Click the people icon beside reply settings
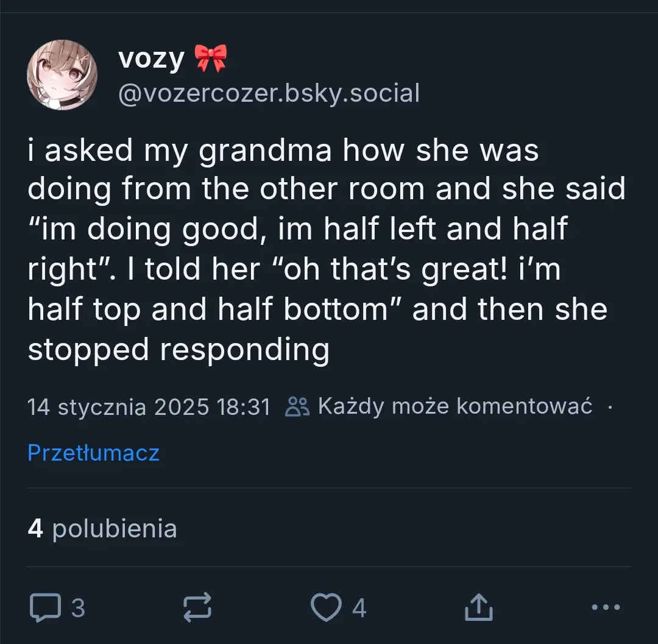Screen dimensions: 658x644 [x=298, y=406]
